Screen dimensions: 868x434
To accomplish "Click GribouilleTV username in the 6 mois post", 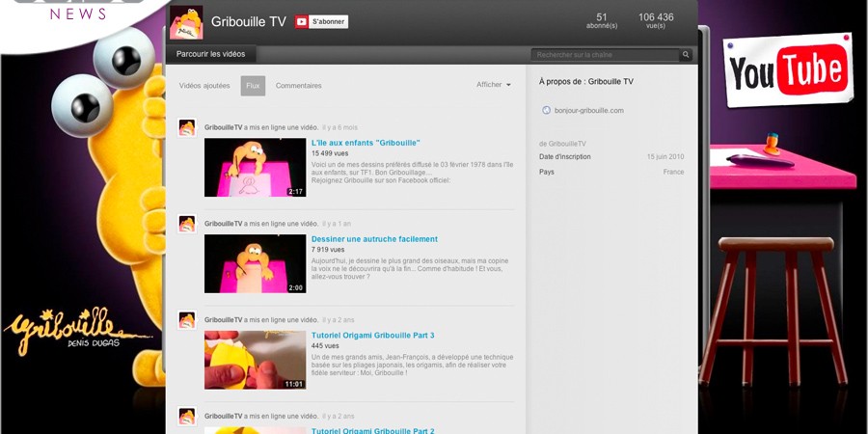I will pos(223,127).
